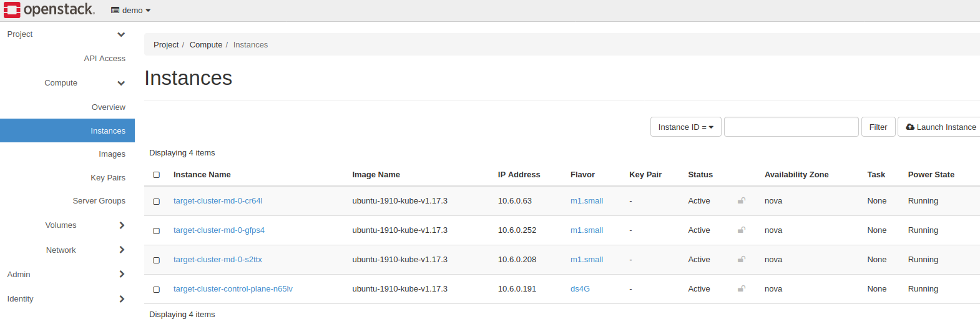The height and width of the screenshot is (324, 980).
Task: Open Images in the sidebar
Action: (x=112, y=154)
